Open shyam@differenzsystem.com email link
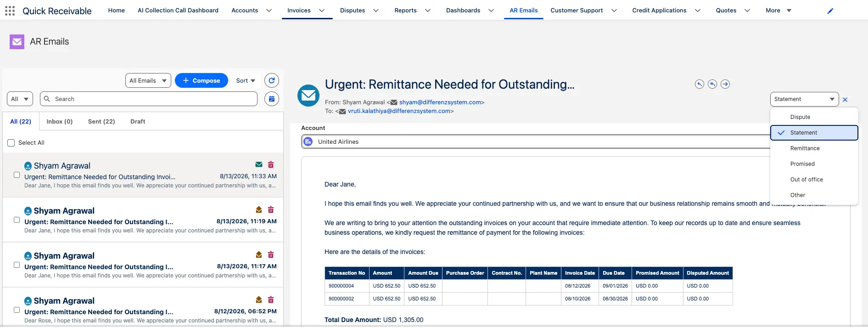 pyautogui.click(x=440, y=102)
